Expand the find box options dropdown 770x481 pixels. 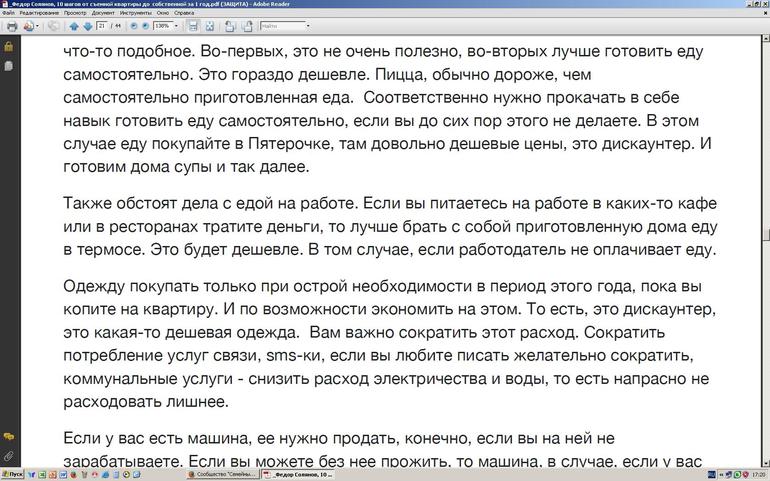point(307,26)
